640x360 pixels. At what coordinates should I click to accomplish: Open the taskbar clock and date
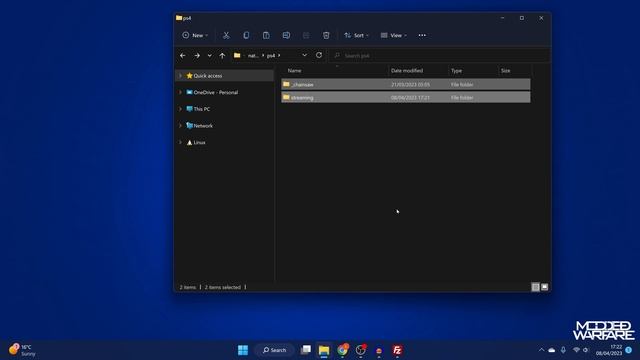(609, 350)
